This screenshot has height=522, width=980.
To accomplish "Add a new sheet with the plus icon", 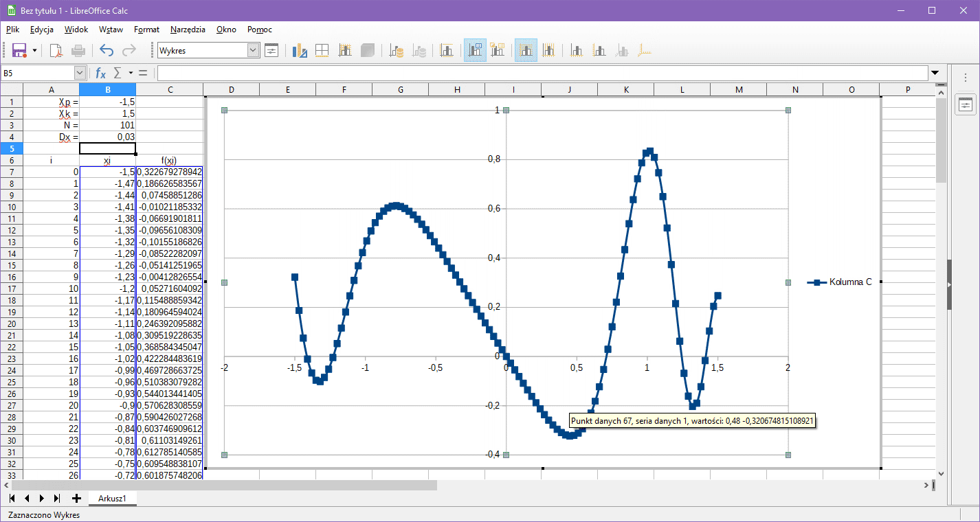I will point(76,498).
